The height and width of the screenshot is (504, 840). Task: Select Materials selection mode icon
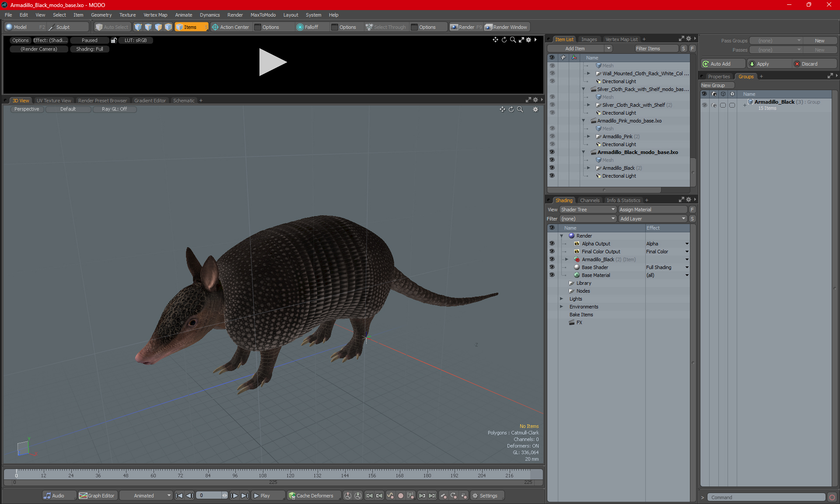168,27
